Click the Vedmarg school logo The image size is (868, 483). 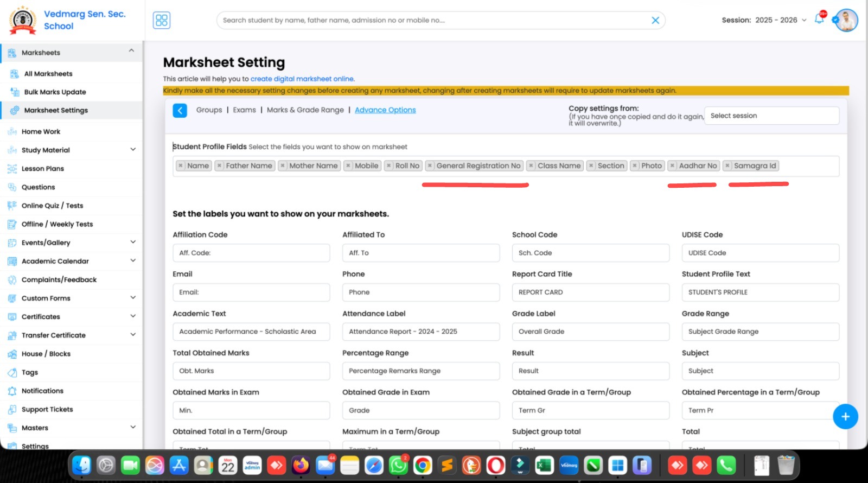(23, 21)
